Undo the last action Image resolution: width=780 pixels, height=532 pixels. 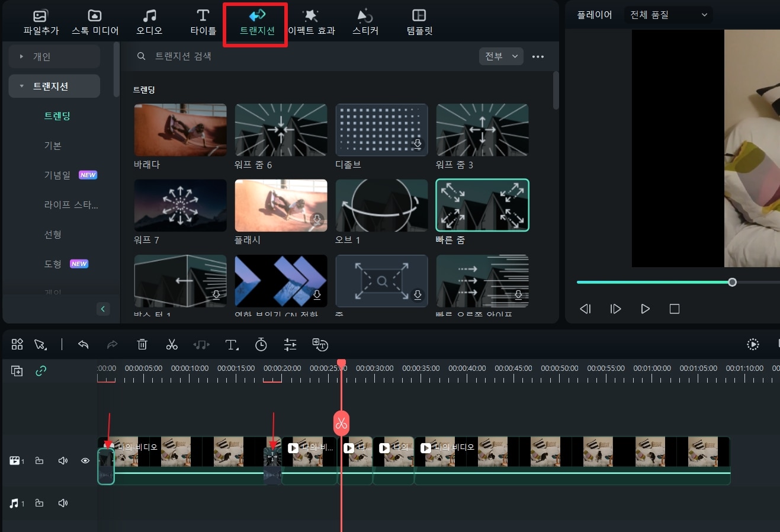click(x=84, y=344)
